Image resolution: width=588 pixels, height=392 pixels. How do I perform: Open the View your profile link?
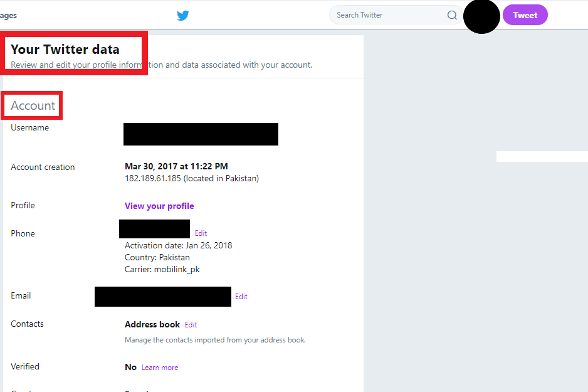pos(159,206)
